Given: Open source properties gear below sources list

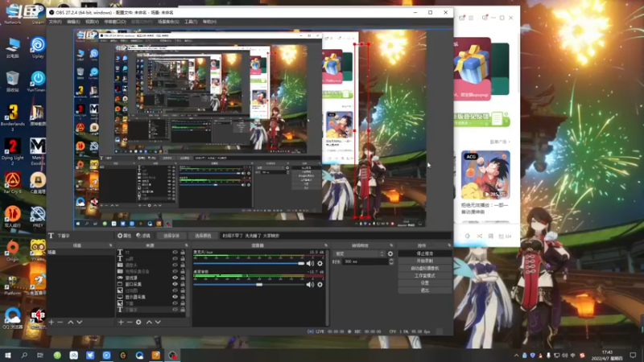Looking at the screenshot, I should point(138,323).
